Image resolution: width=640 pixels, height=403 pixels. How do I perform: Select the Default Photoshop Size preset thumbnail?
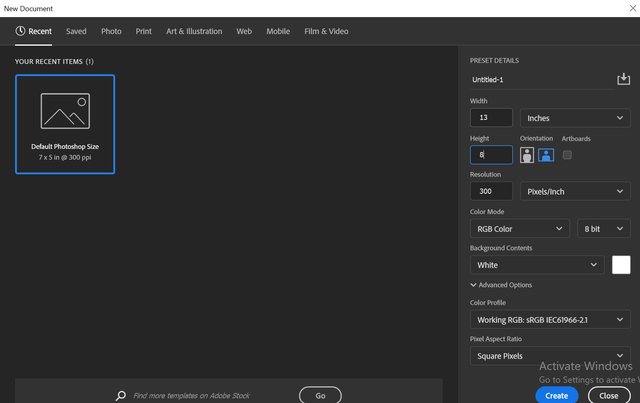point(65,124)
